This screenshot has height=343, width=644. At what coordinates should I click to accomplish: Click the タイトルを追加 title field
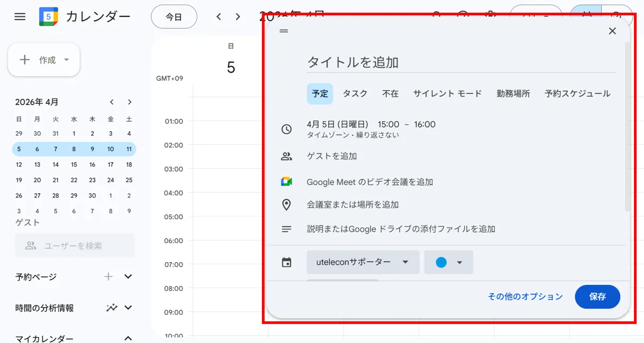pyautogui.click(x=460, y=62)
